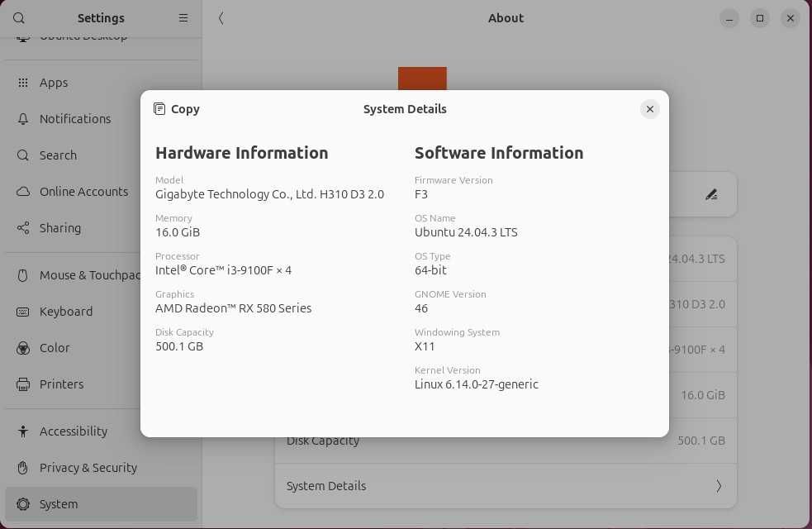Screen dimensions: 812x529
Task: Click the System gear icon in sidebar
Action: [23, 504]
